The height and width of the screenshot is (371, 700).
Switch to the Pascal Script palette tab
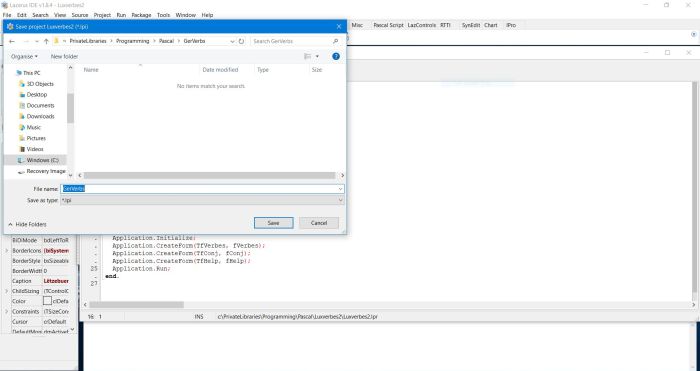tap(388, 25)
